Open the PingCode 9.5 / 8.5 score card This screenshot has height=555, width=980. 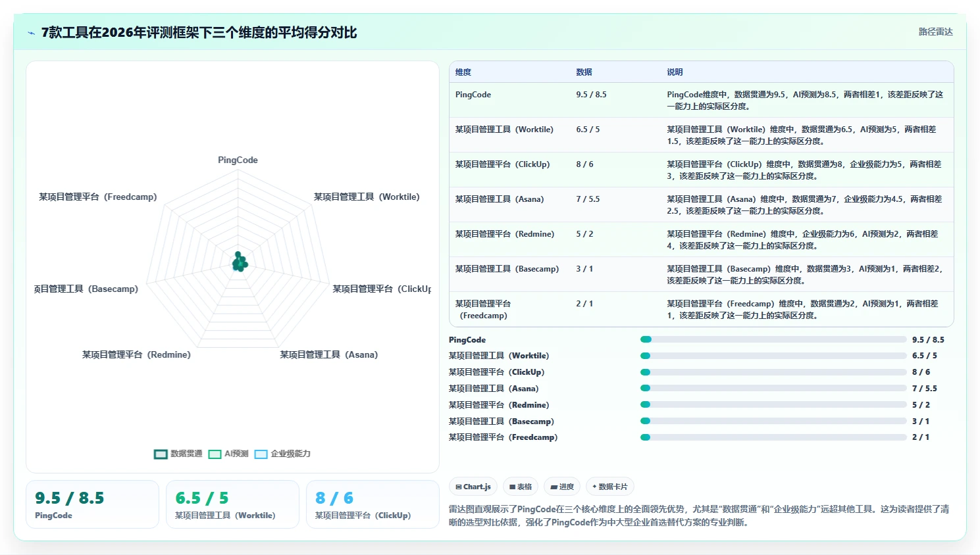click(92, 504)
